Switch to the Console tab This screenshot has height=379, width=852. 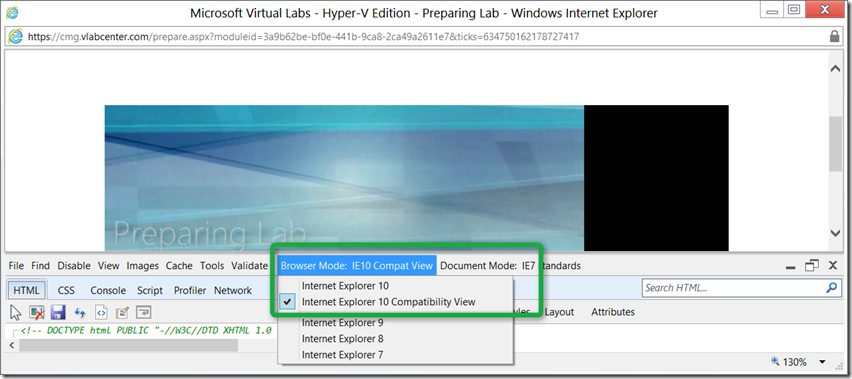[x=108, y=290]
